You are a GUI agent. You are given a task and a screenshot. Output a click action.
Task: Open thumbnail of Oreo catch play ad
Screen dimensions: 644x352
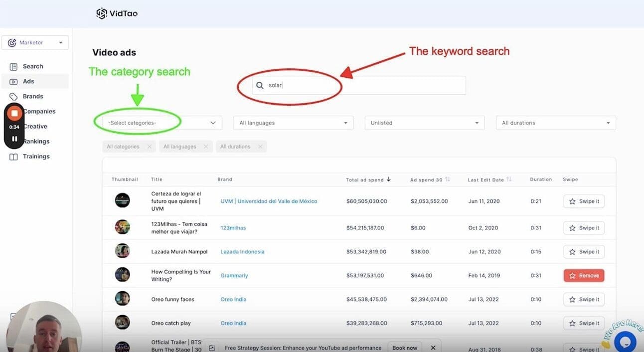pyautogui.click(x=122, y=322)
